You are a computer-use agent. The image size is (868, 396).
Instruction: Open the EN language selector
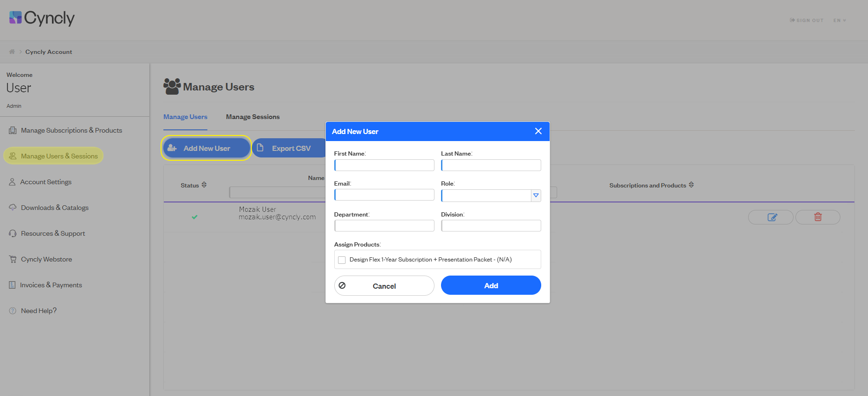839,20
